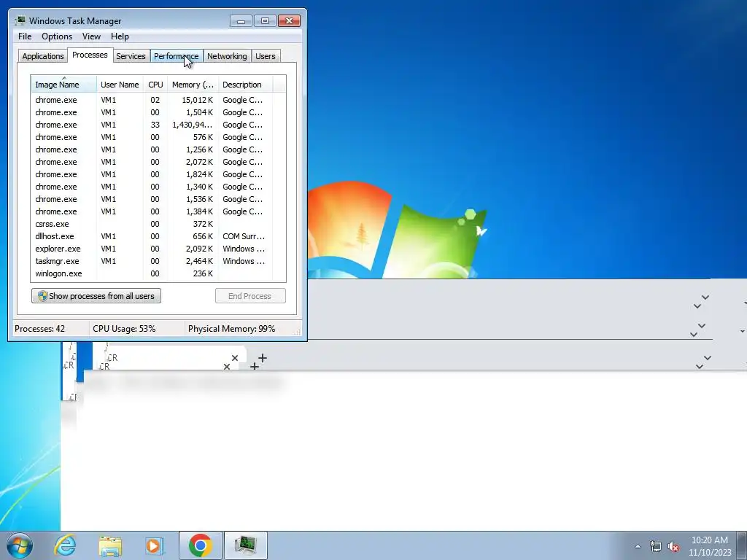Select the taskmgr.exe process
The width and height of the screenshot is (747, 560).
point(152,261)
